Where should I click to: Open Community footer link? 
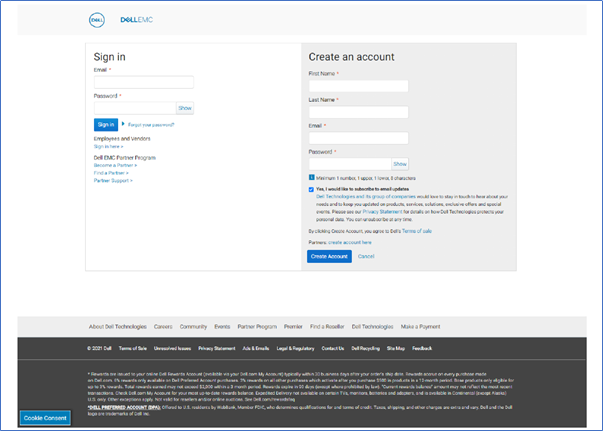(x=193, y=327)
